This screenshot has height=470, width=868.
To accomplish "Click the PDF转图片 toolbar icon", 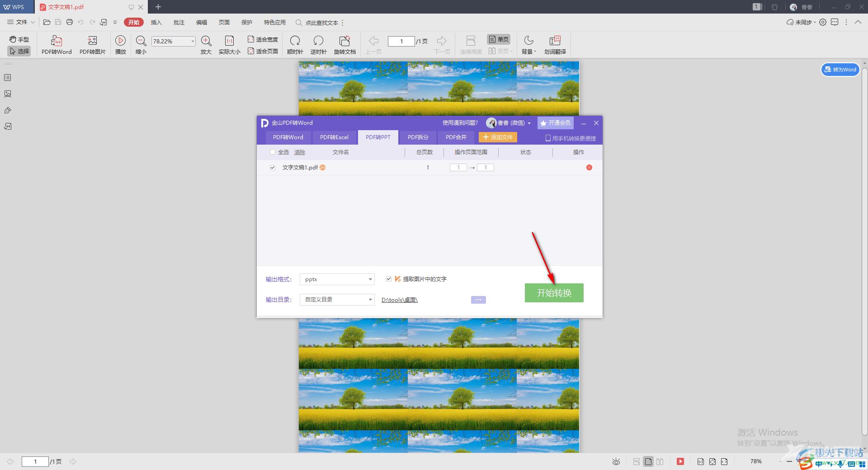I will [x=93, y=45].
